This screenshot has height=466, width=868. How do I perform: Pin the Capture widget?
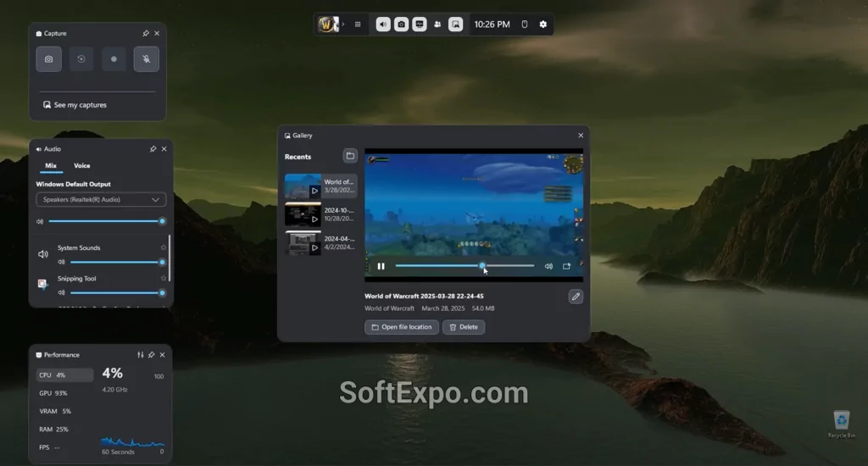146,33
